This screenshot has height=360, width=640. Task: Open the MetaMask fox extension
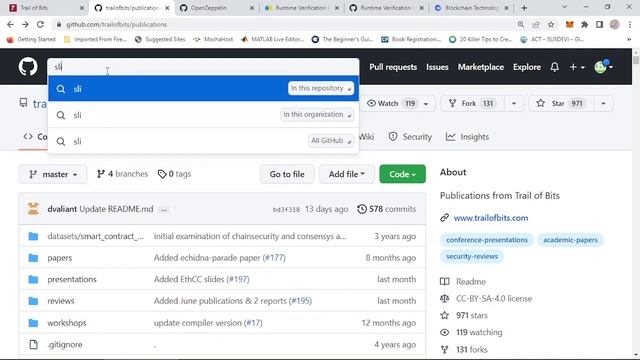click(x=569, y=24)
